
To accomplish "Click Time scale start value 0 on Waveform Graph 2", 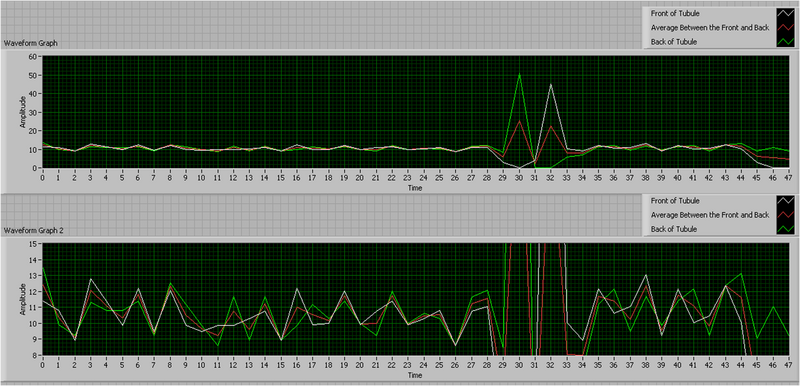I will tap(42, 366).
